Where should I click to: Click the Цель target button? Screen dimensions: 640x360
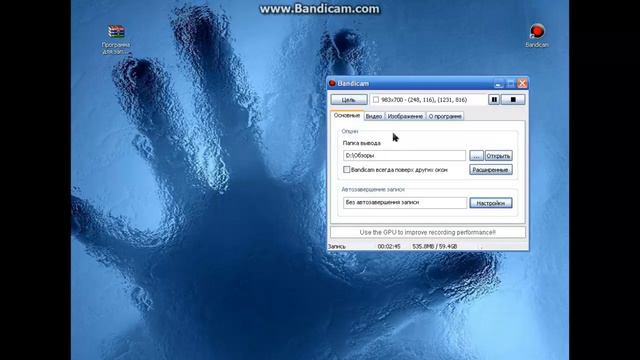pos(349,100)
